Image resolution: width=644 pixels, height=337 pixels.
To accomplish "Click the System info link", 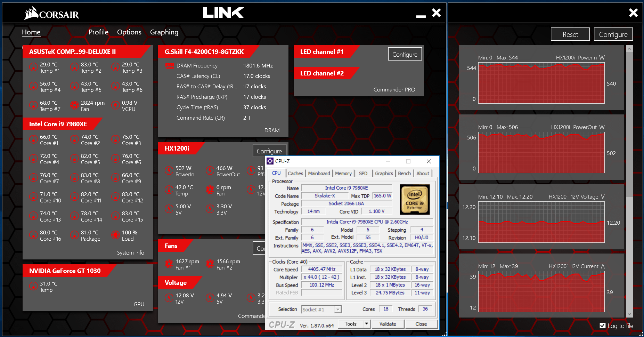I will coord(131,253).
